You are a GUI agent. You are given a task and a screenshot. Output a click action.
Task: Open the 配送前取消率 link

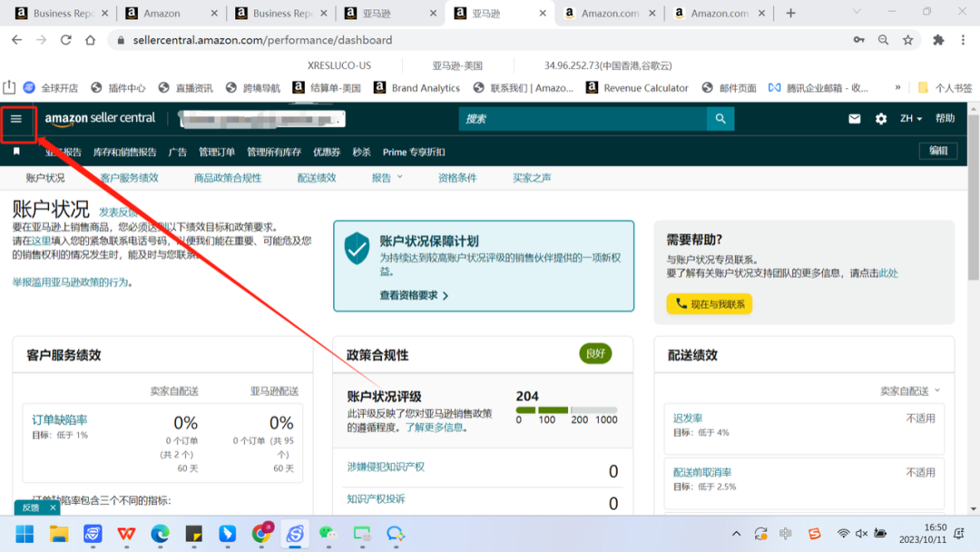click(x=701, y=473)
